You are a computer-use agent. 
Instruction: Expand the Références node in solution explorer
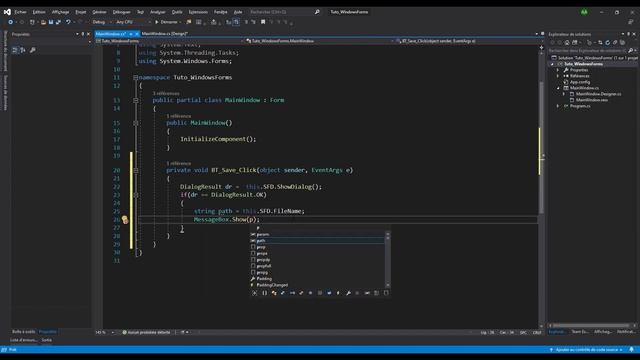point(558,76)
